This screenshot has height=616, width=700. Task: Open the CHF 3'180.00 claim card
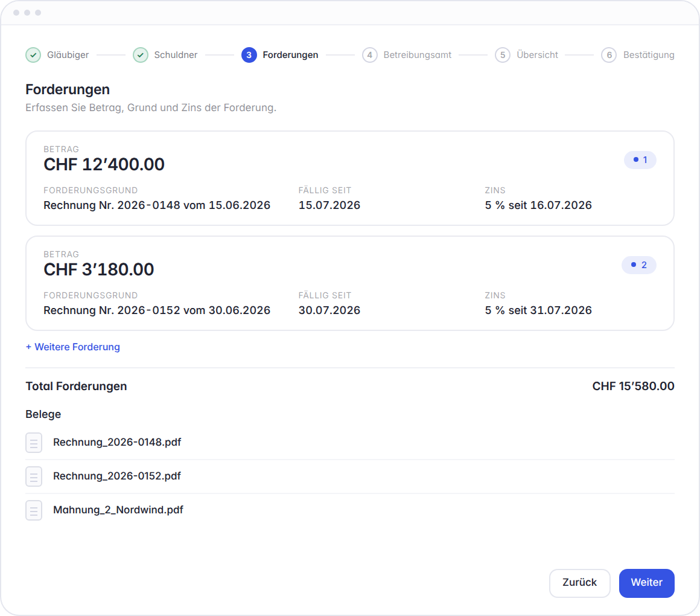click(x=350, y=283)
